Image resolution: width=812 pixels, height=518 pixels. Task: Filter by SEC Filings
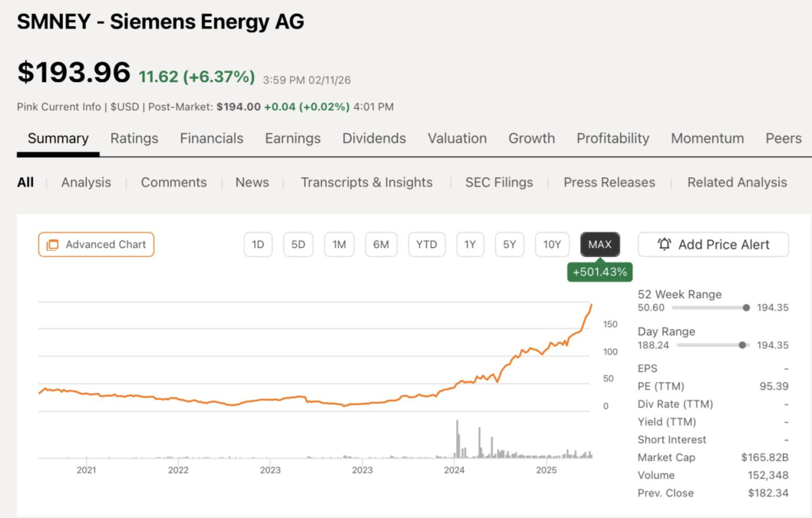[x=499, y=183]
